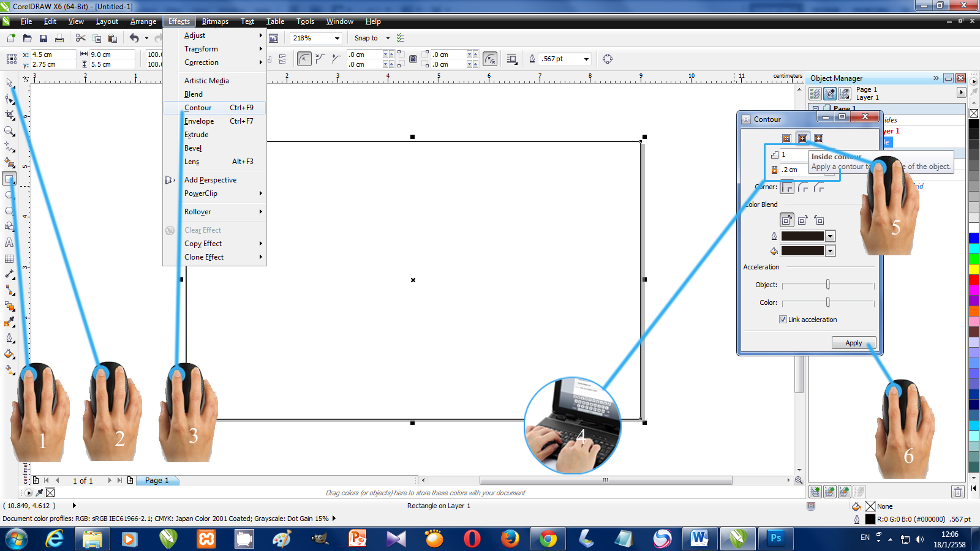Select the Zoom tool in the toolbox
980x551 pixels.
click(9, 131)
